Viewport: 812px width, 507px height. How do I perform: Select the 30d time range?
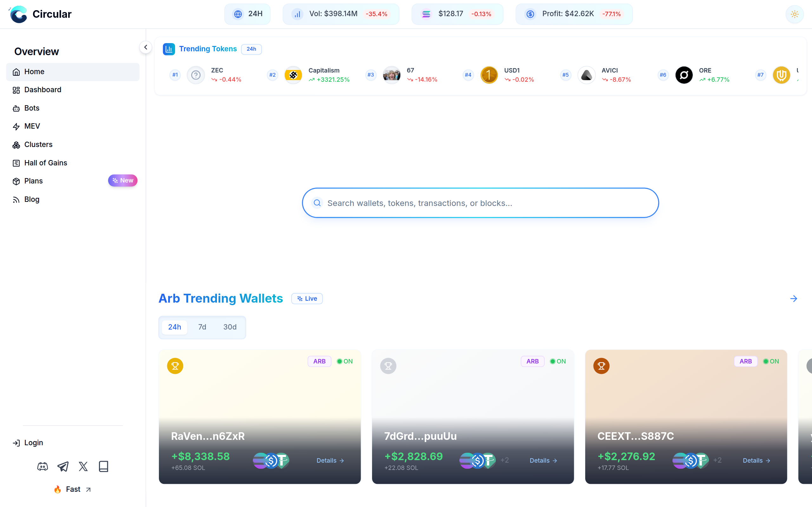click(x=230, y=327)
